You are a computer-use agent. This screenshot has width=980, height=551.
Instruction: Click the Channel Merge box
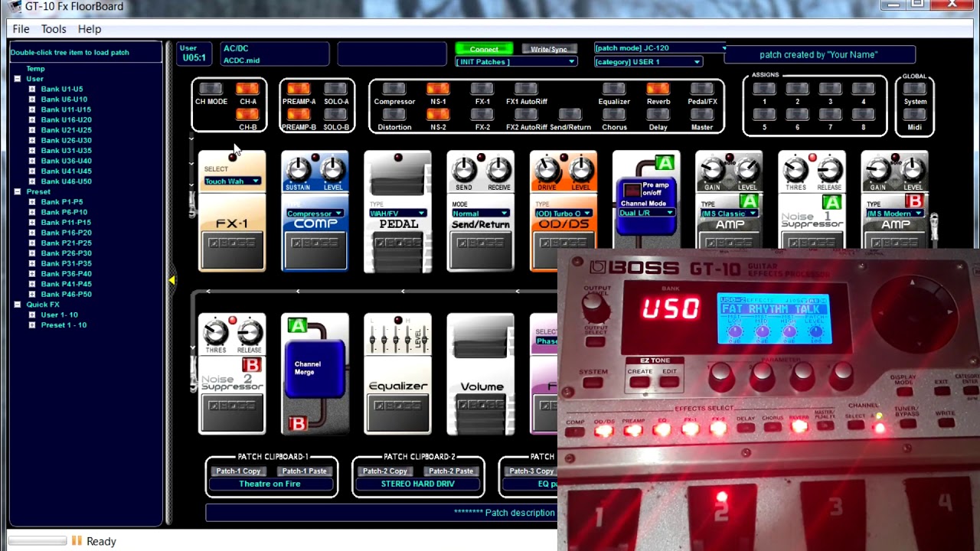point(314,369)
